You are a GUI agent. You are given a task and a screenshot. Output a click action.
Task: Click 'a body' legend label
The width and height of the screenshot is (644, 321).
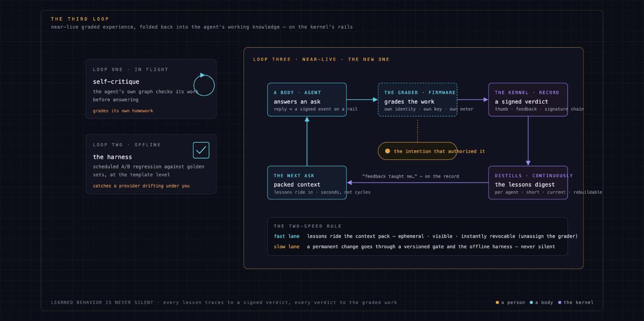coord(544,303)
